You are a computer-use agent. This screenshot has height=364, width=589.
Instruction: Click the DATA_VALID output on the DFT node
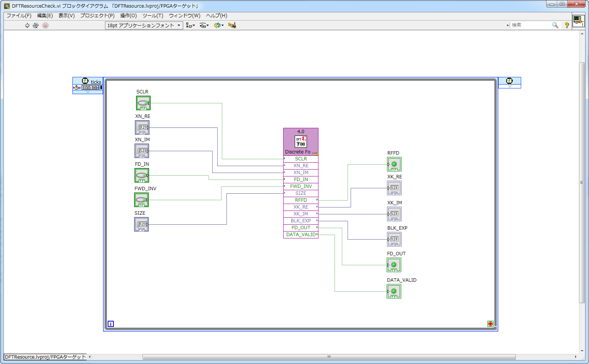[x=301, y=235]
